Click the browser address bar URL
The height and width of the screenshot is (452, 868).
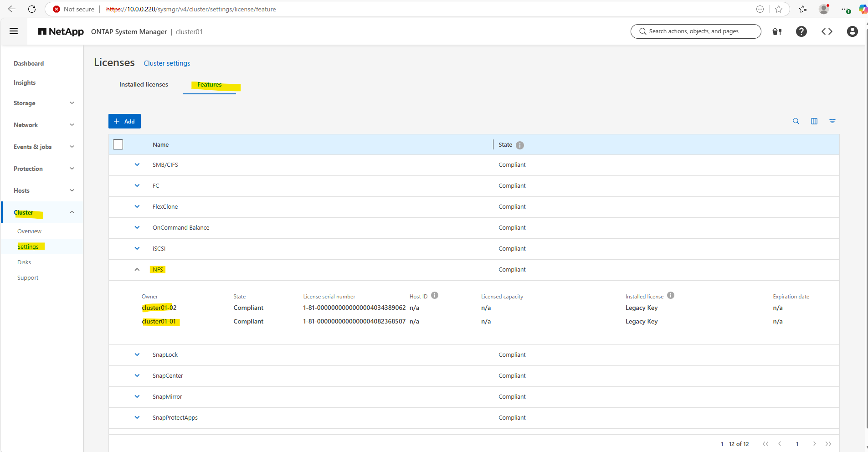point(191,9)
